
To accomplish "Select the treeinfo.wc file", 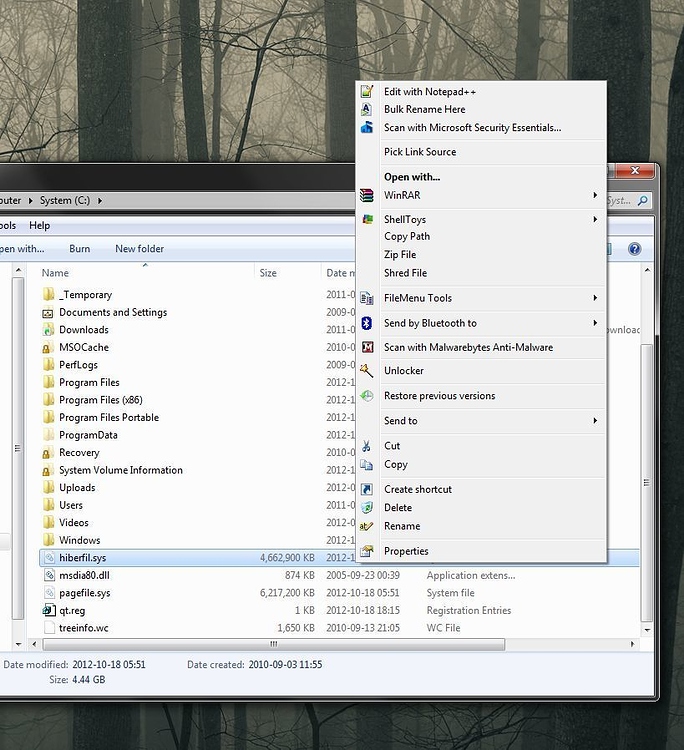I will pyautogui.click(x=84, y=628).
